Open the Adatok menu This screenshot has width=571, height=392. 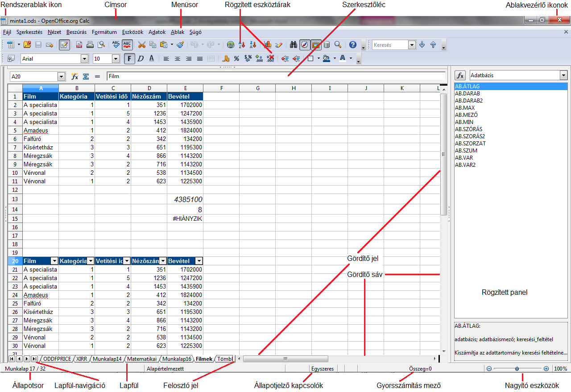[x=157, y=32]
